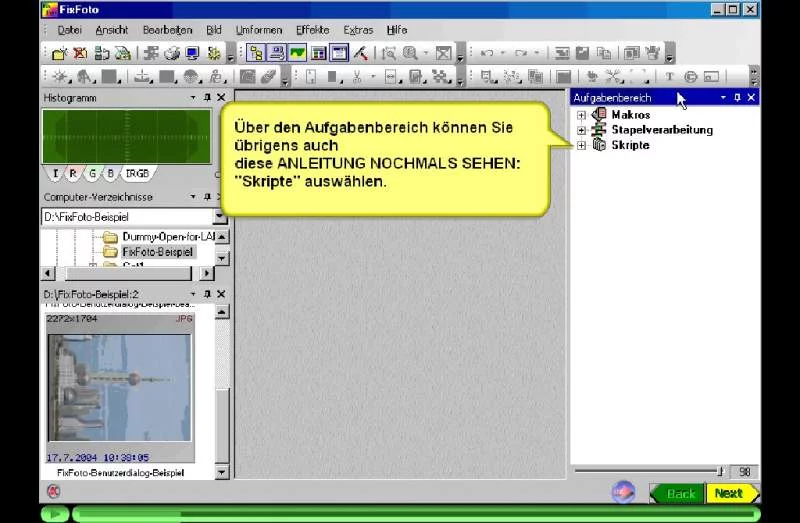Expand the Skripte tree node
Viewport: 800px width, 523px height.
[581, 145]
